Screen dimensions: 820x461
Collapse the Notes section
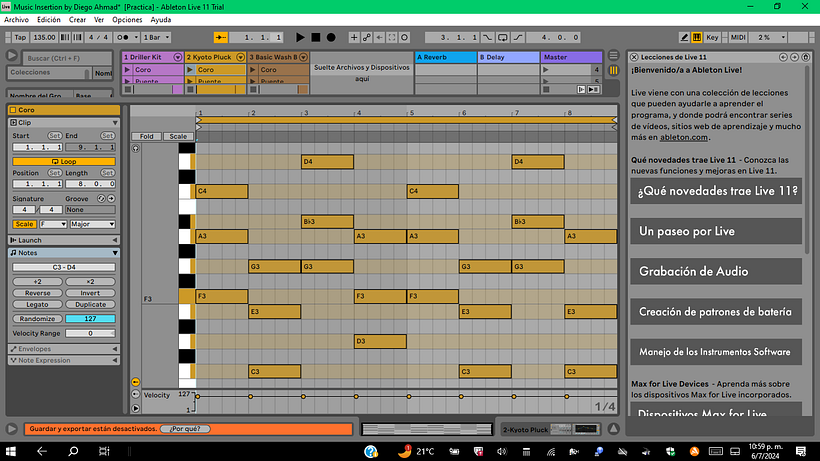(x=115, y=252)
